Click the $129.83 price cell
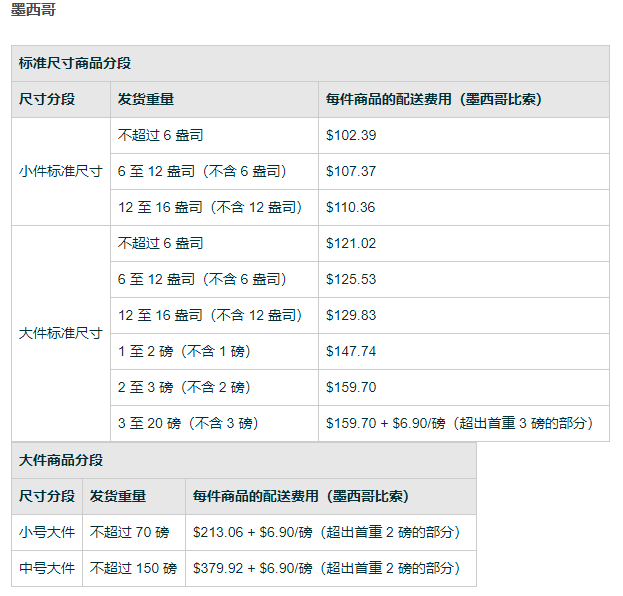 (x=351, y=315)
